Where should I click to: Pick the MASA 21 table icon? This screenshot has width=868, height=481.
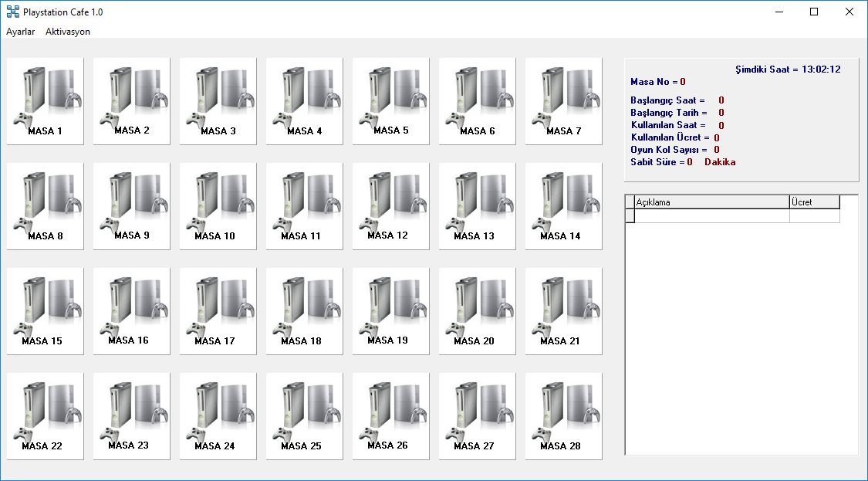click(563, 311)
